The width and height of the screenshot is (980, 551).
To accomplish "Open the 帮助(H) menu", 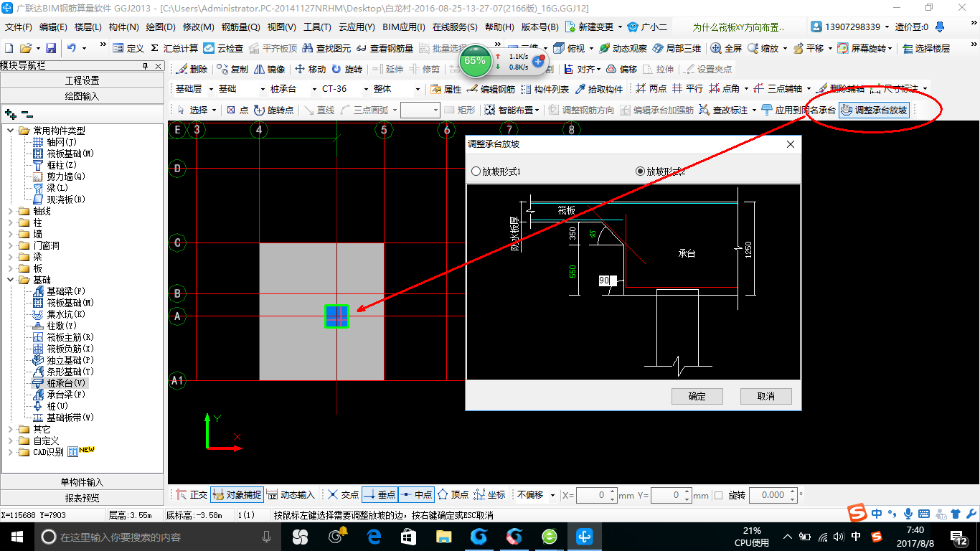I will pyautogui.click(x=499, y=27).
